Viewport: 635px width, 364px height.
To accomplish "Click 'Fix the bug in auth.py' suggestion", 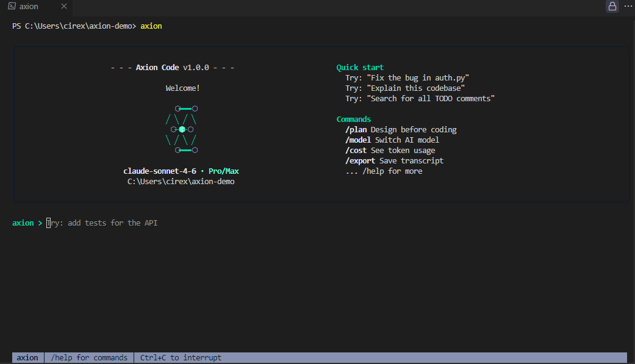I will (407, 78).
